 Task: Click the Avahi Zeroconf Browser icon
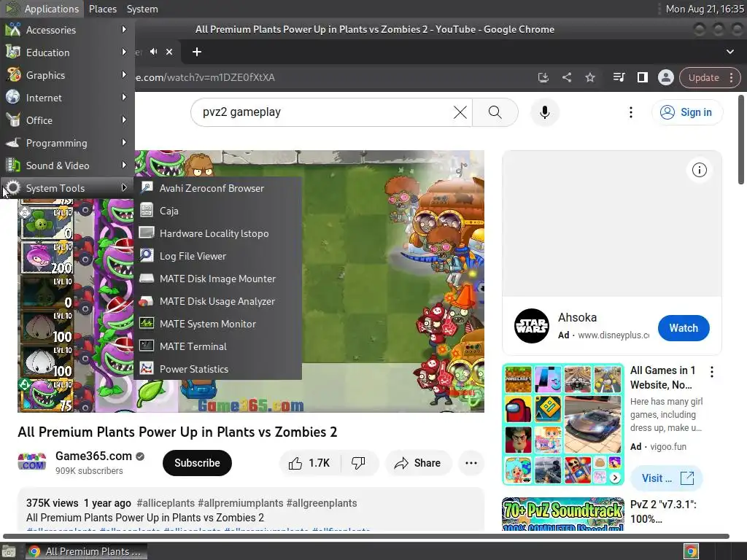point(146,187)
